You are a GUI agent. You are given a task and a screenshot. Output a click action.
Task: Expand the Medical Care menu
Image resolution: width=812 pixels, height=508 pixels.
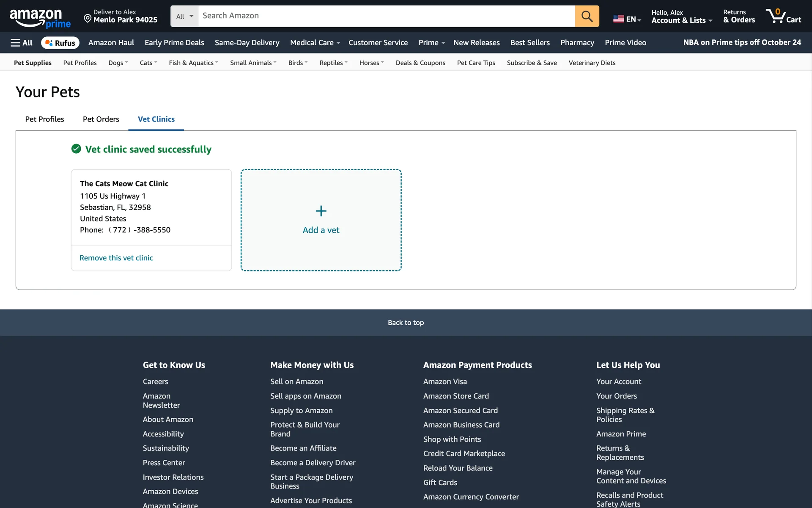(315, 43)
